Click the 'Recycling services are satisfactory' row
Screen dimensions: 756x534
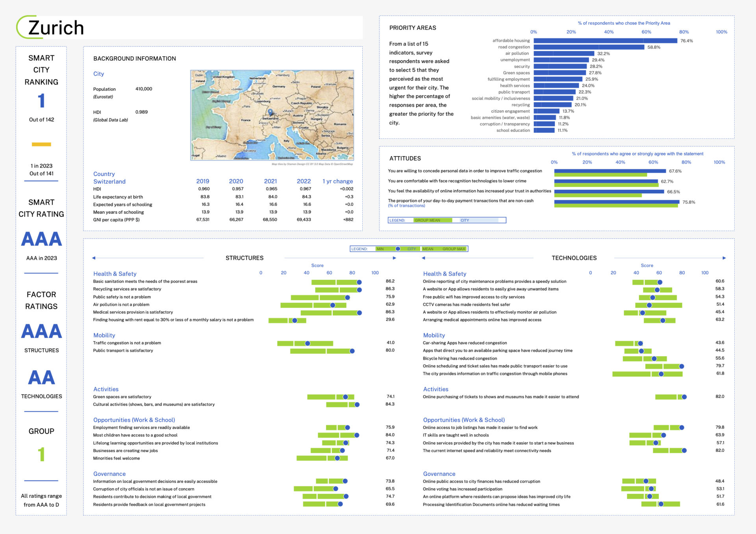[x=244, y=289]
